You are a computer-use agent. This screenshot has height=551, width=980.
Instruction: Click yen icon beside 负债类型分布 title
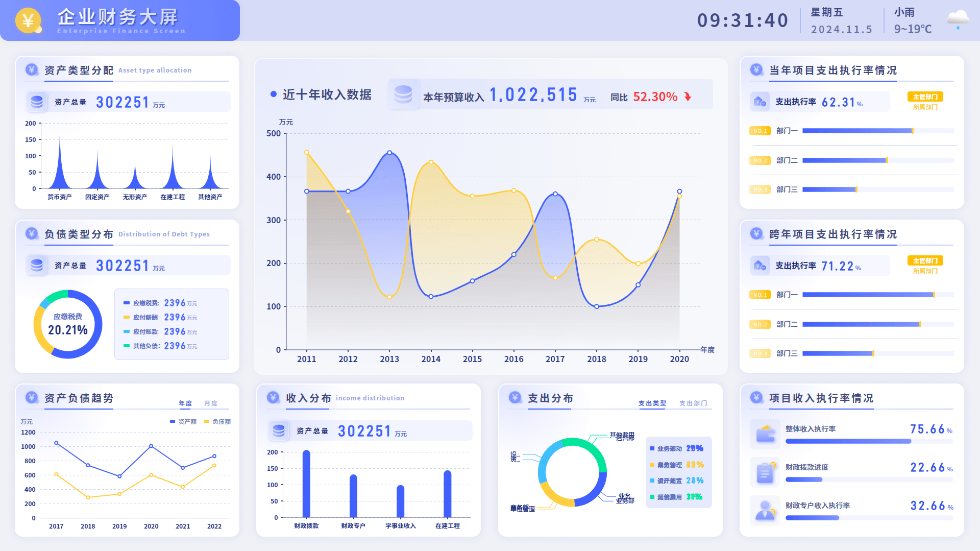click(x=32, y=233)
